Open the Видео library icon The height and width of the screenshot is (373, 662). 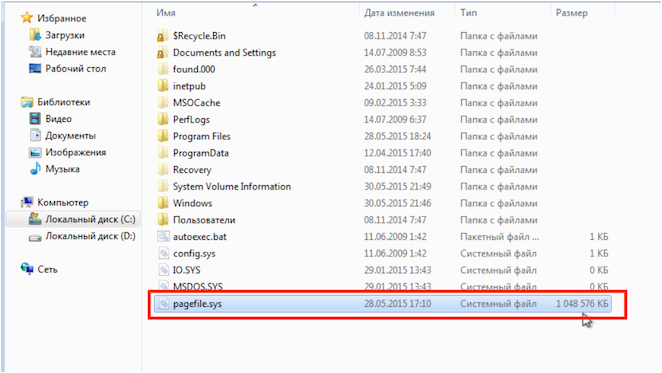[x=35, y=119]
